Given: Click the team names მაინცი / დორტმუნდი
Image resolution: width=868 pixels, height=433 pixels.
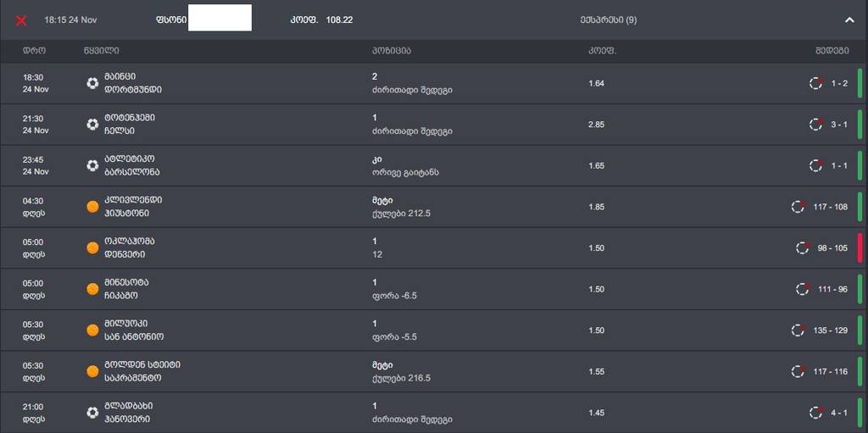Looking at the screenshot, I should [133, 83].
